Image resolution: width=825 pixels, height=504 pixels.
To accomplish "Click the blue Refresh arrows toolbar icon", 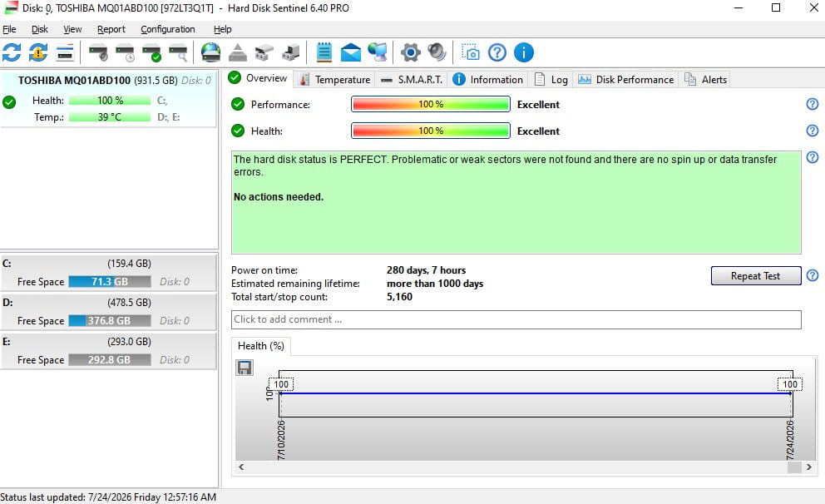I will (x=12, y=52).
